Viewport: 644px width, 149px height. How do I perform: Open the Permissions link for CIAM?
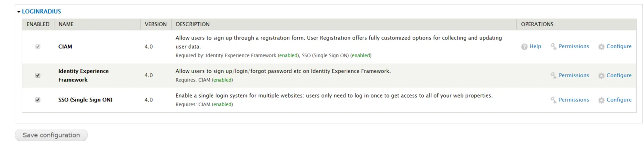tap(573, 46)
